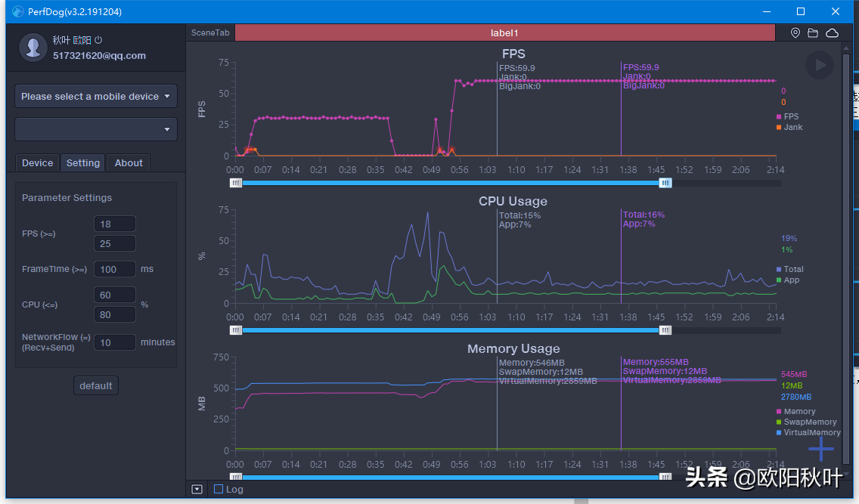Switch to the Device tab
This screenshot has height=504, width=859.
[37, 163]
